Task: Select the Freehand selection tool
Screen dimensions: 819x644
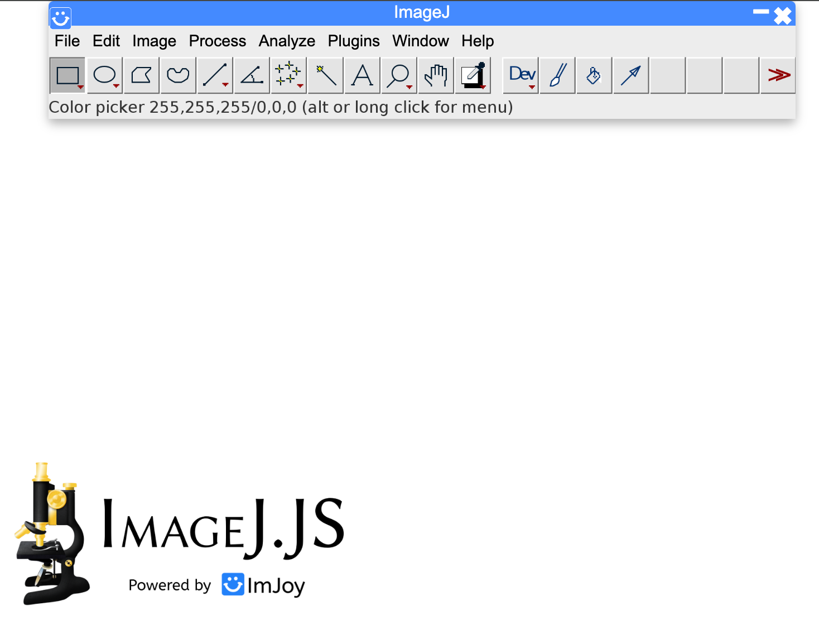Action: (178, 75)
